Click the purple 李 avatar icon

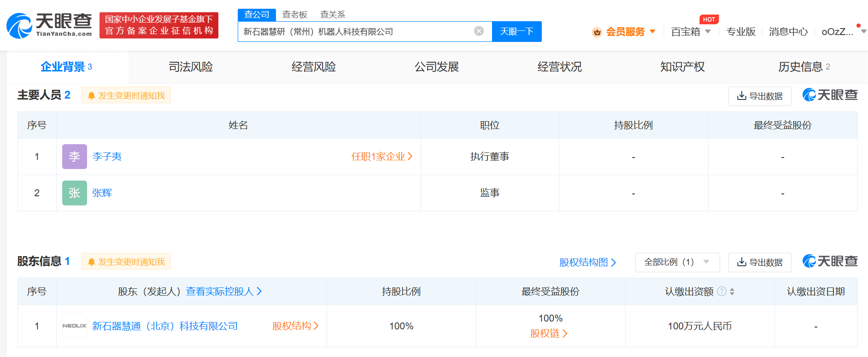74,157
